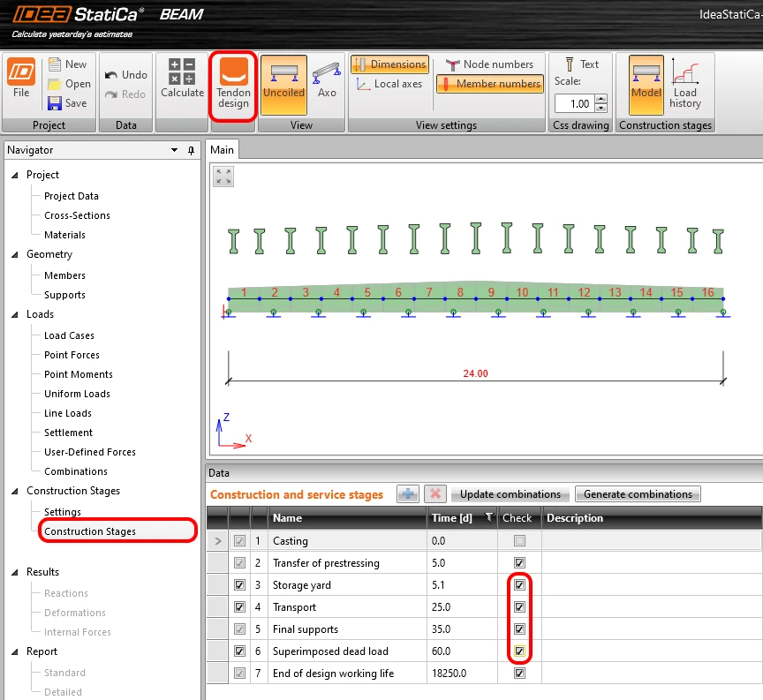Click Generate combinations button
The width and height of the screenshot is (763, 700).
pyautogui.click(x=638, y=494)
